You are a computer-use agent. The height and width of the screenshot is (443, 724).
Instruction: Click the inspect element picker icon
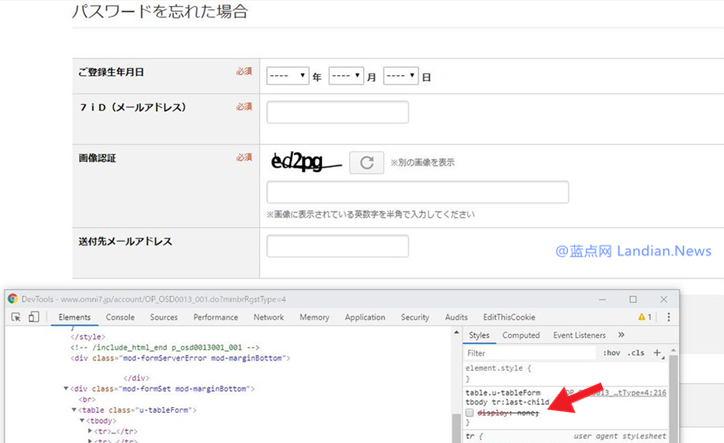(x=16, y=317)
